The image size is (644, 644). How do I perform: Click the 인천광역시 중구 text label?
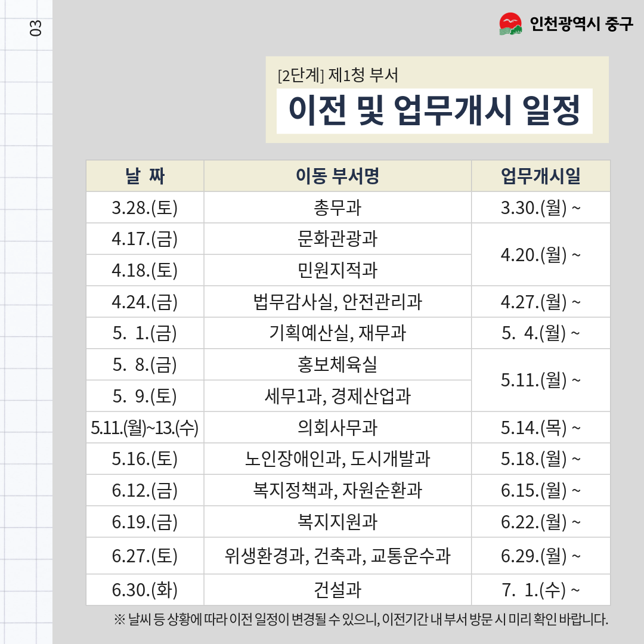point(581,24)
